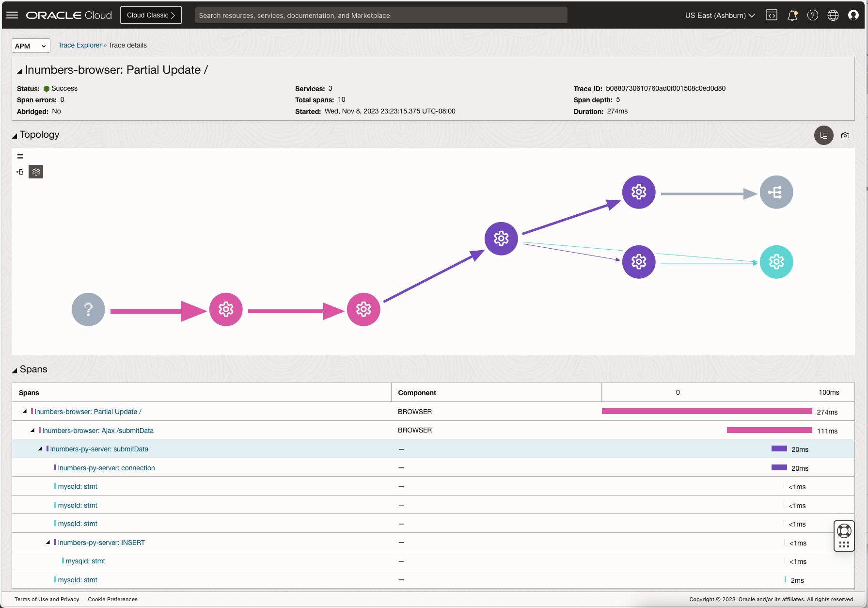Collapse the Inumbers-py-server: submitData span
The width and height of the screenshot is (868, 608).
(41, 449)
